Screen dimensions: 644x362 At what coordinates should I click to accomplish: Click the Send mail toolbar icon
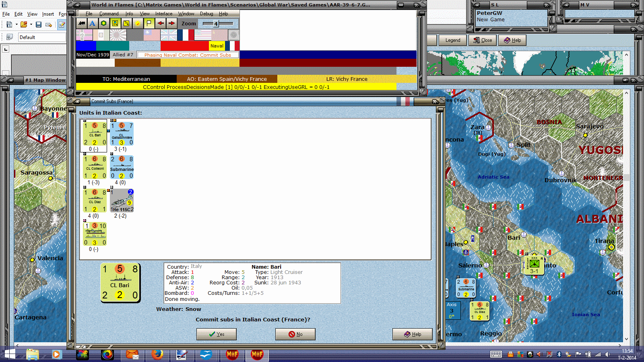coord(49,25)
